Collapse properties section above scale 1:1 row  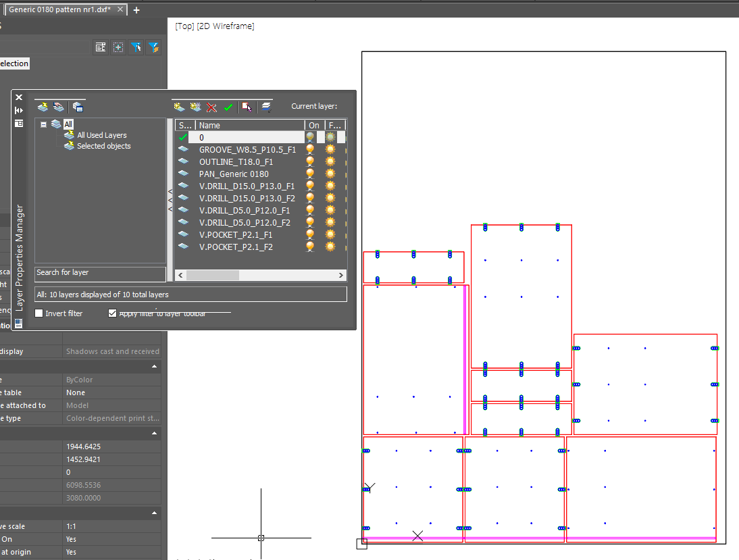[154, 513]
